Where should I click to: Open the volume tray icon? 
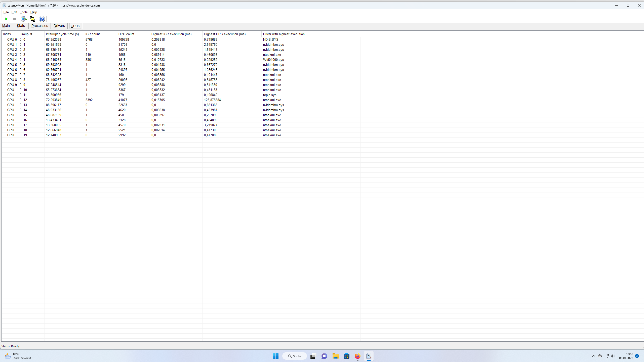tap(612, 356)
